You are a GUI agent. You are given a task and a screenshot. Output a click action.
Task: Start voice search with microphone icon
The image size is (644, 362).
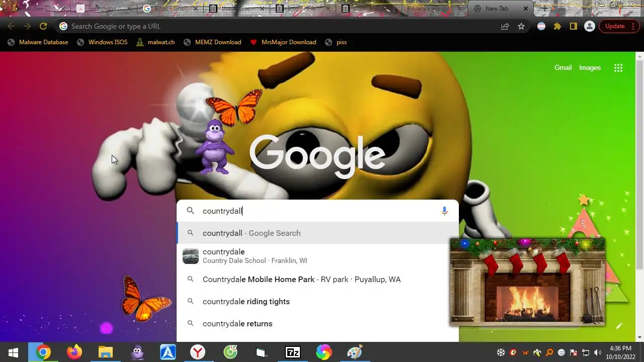click(444, 211)
